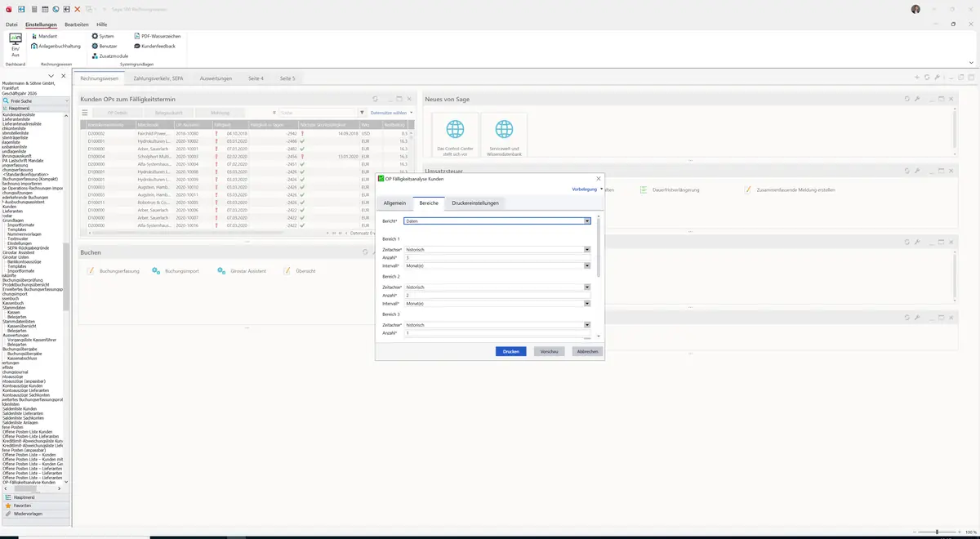Click the zoom slider at bottom right

[x=937, y=532]
